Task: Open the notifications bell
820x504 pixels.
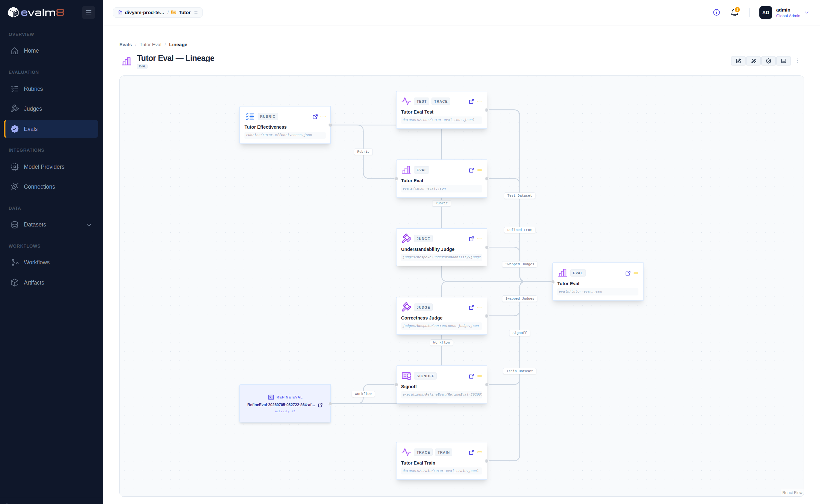Action: pos(734,13)
